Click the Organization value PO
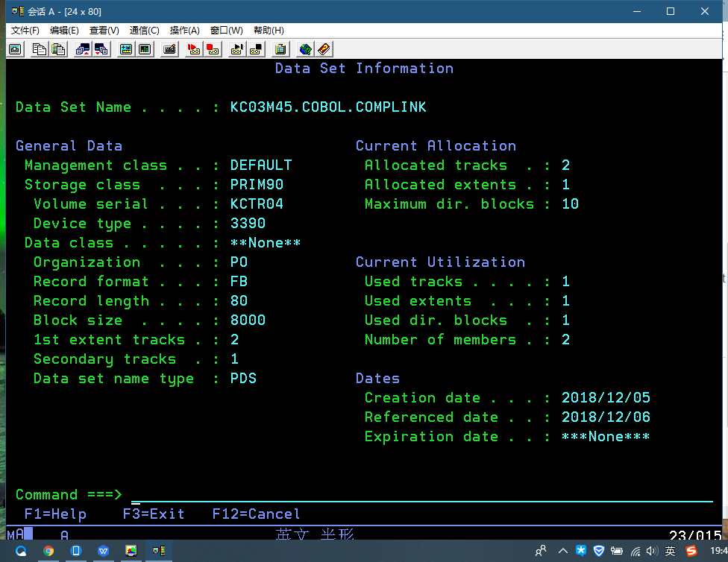 tap(239, 262)
